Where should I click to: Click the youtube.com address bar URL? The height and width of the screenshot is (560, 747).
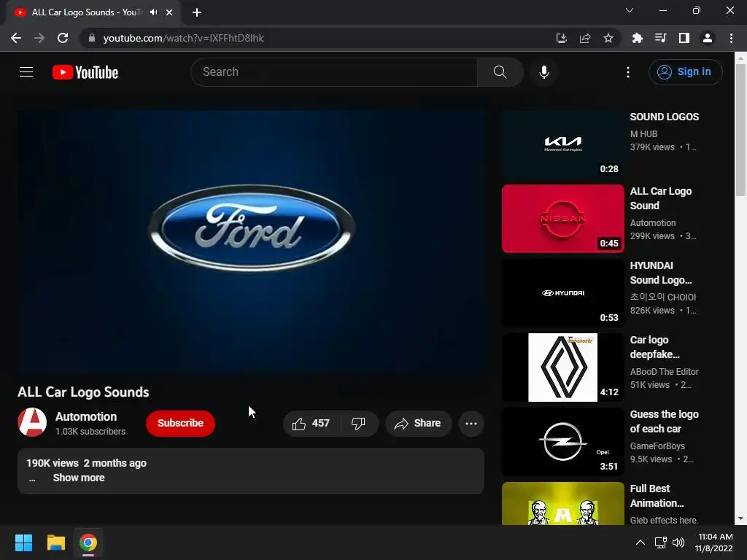tap(183, 38)
